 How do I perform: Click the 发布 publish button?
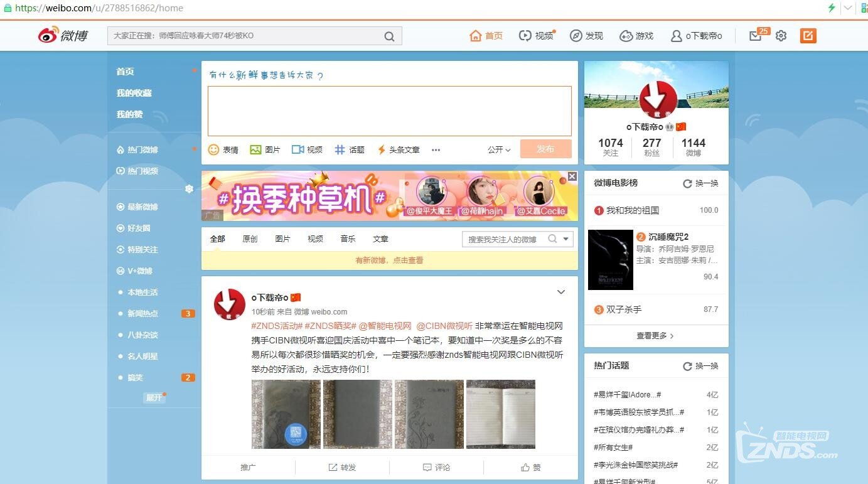click(545, 149)
